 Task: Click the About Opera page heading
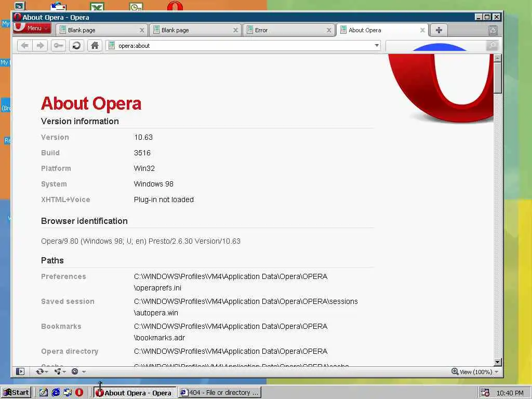coord(91,103)
